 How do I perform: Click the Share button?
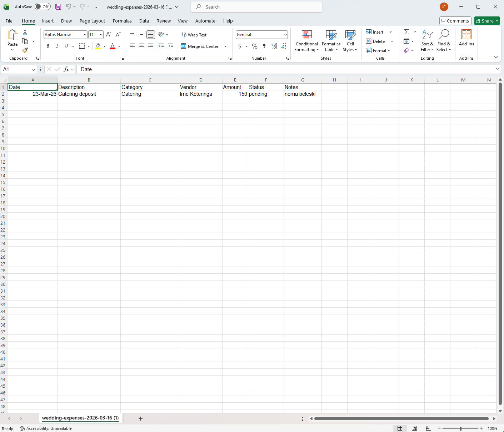pyautogui.click(x=487, y=21)
